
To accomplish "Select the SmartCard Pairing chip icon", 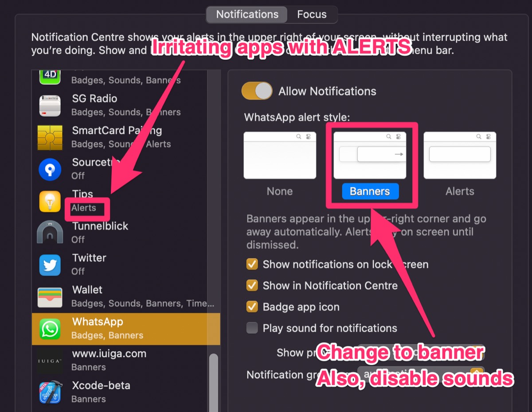I will click(x=50, y=137).
